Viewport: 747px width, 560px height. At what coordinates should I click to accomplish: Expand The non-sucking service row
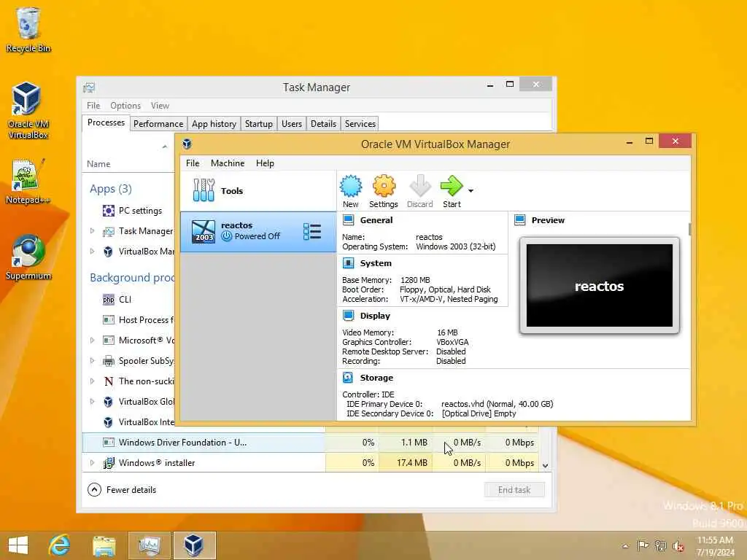click(x=93, y=381)
